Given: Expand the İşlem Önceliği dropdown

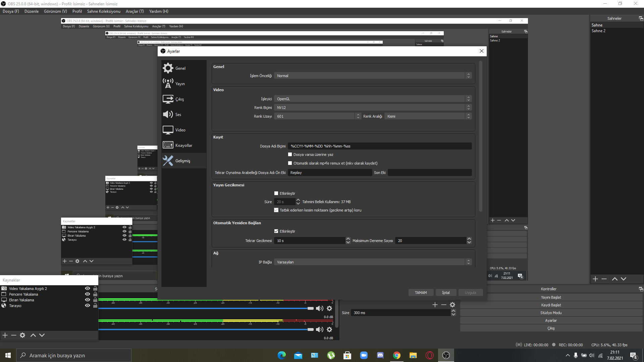Looking at the screenshot, I should pyautogui.click(x=372, y=76).
